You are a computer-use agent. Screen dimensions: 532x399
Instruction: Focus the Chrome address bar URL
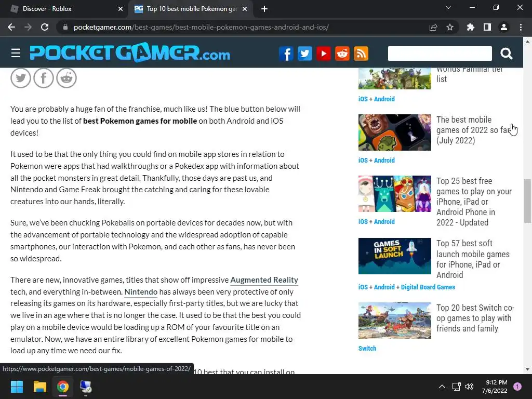(201, 27)
